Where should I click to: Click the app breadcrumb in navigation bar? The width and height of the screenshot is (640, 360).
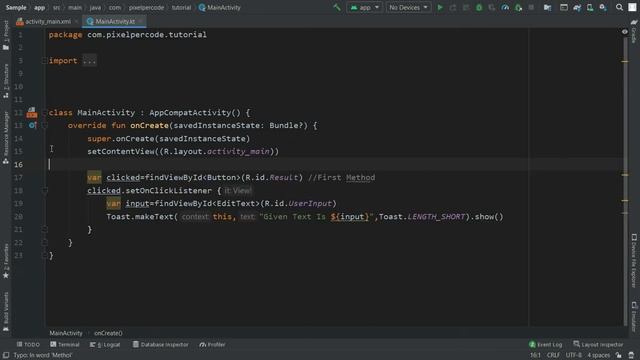pyautogui.click(x=40, y=7)
